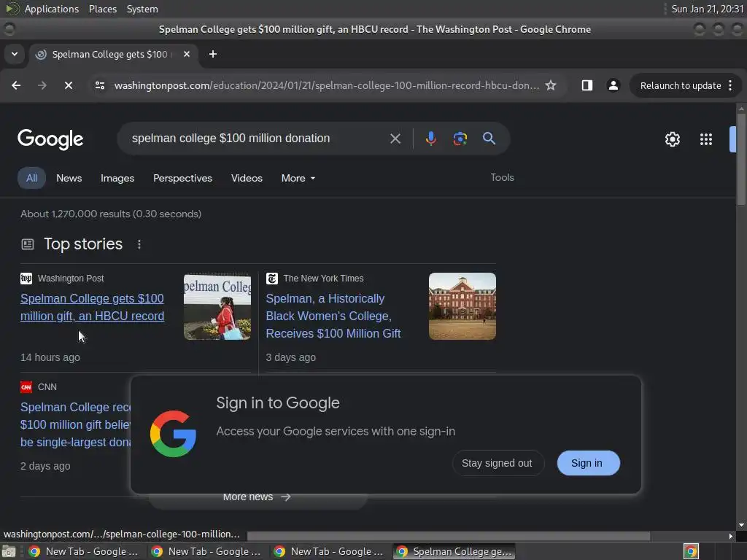
Task: Click scrollbar right arrow at bottom
Action: pos(731,536)
